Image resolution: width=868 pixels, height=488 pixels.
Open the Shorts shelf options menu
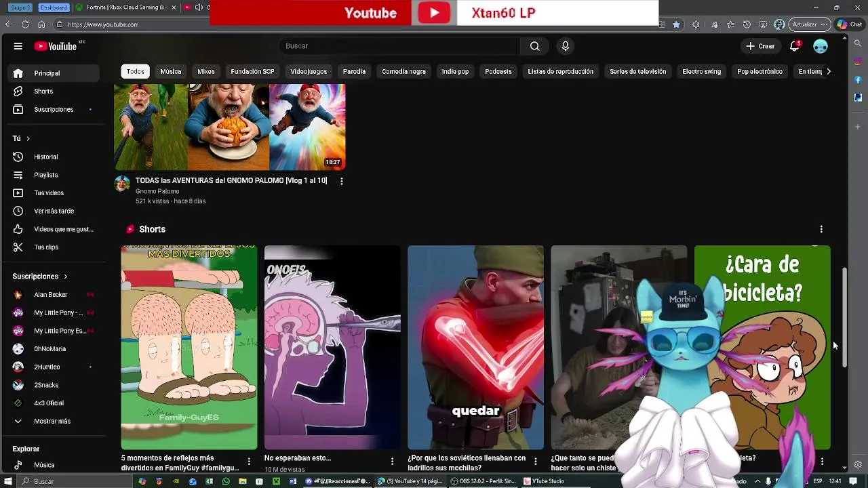coord(821,229)
